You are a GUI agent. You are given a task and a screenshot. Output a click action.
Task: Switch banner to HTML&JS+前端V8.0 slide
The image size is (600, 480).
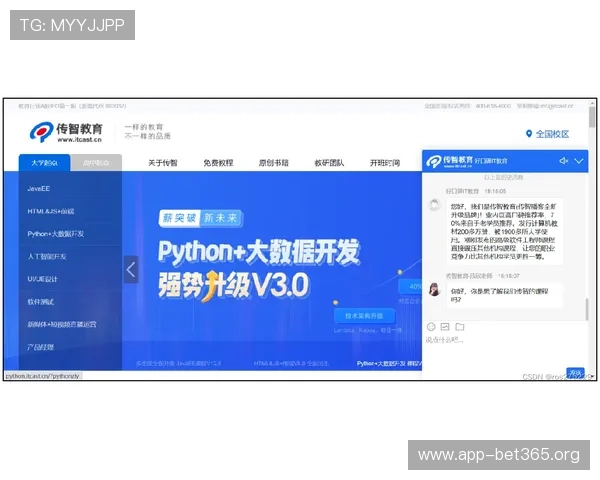pyautogui.click(x=291, y=363)
